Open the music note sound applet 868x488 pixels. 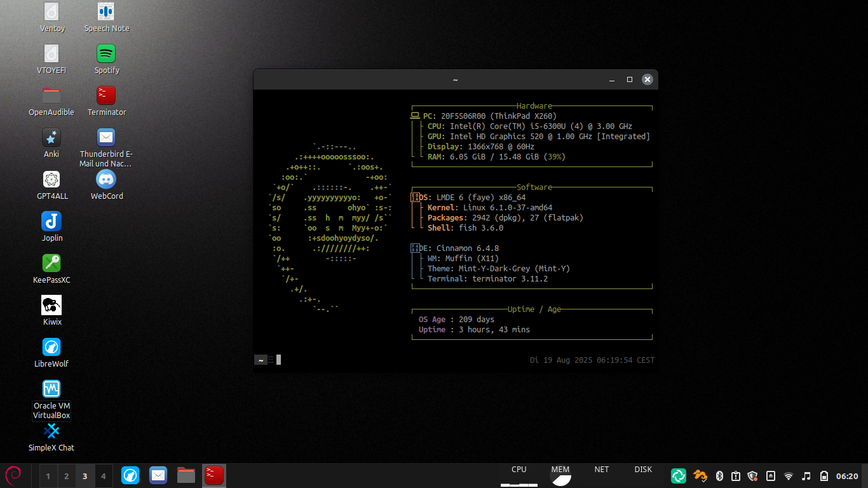pyautogui.click(x=806, y=476)
